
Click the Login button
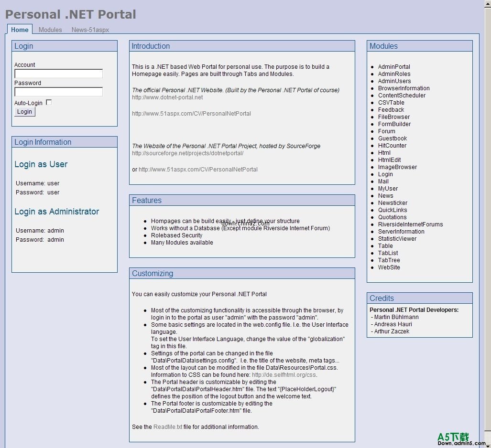click(x=25, y=112)
